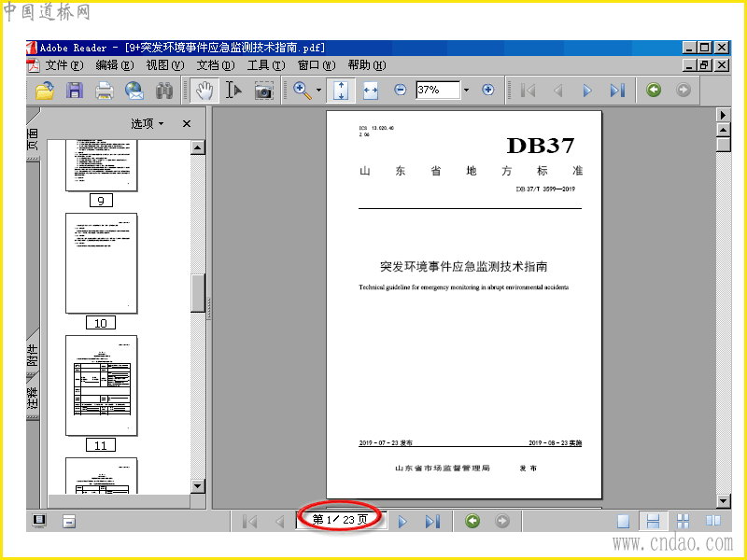Image resolution: width=747 pixels, height=560 pixels.
Task: Open the zoom percentage dropdown arrow
Action: click(466, 90)
